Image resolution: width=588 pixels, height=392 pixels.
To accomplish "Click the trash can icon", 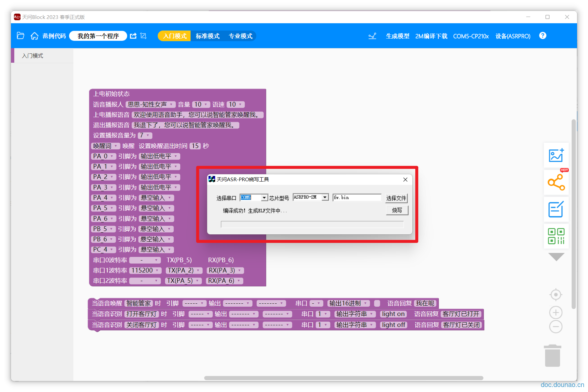I will (552, 355).
